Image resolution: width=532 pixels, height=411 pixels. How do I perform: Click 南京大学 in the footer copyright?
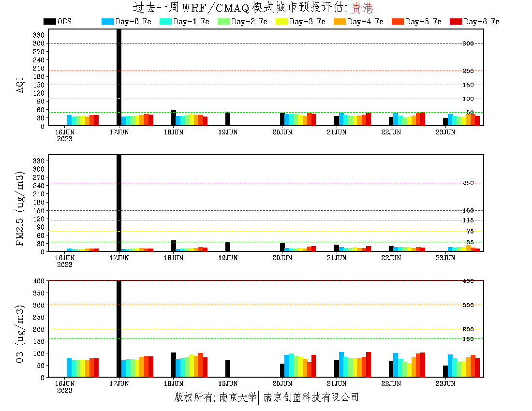coord(237,397)
